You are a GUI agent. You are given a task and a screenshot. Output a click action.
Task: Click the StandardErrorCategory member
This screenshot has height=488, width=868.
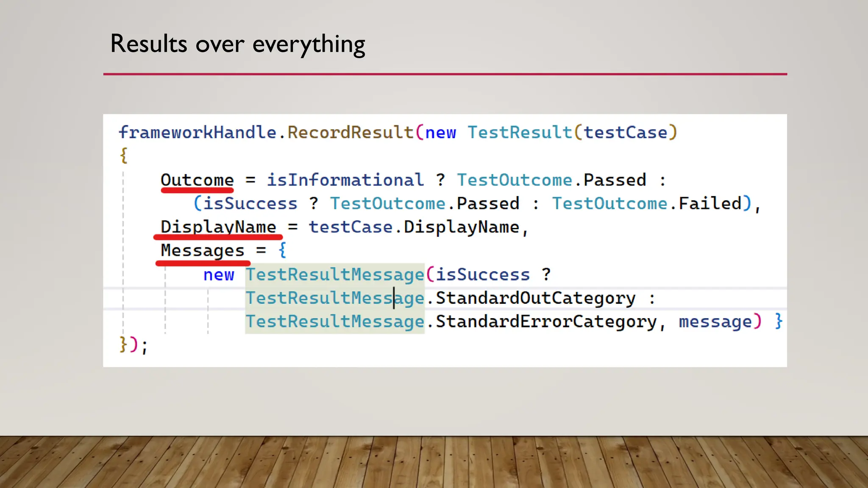(x=546, y=322)
